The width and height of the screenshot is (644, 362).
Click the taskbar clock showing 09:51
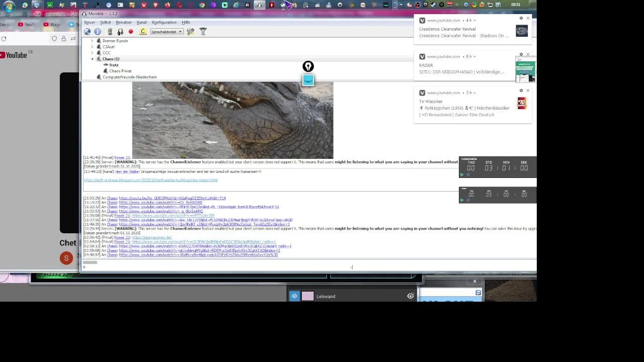[516, 5]
